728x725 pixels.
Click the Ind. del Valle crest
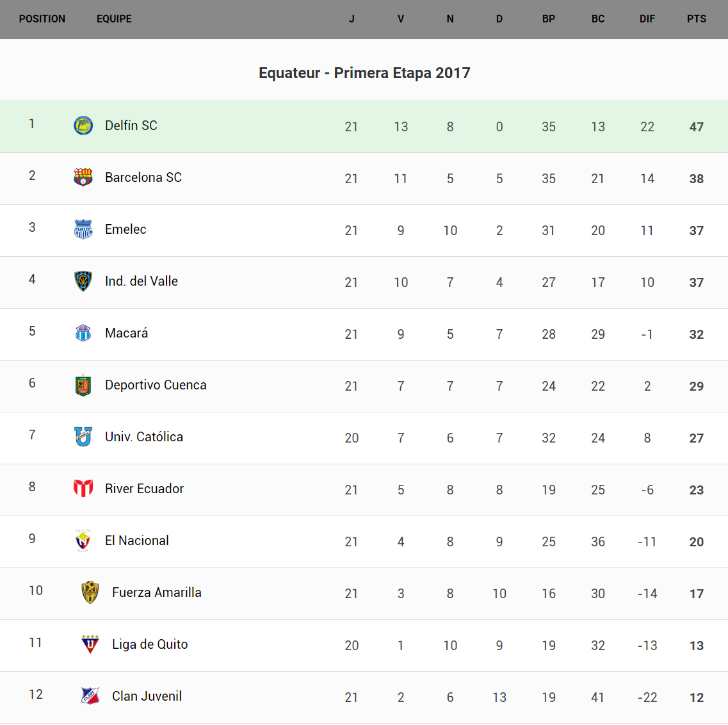(83, 281)
